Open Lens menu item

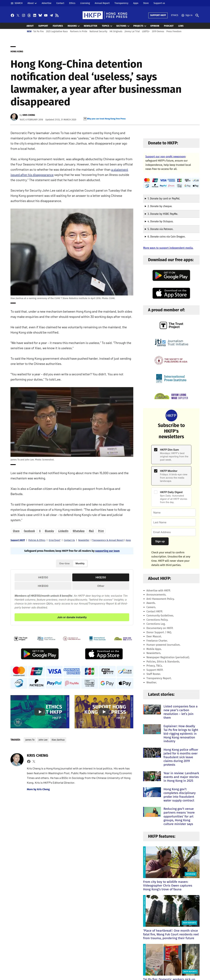[x=181, y=26]
